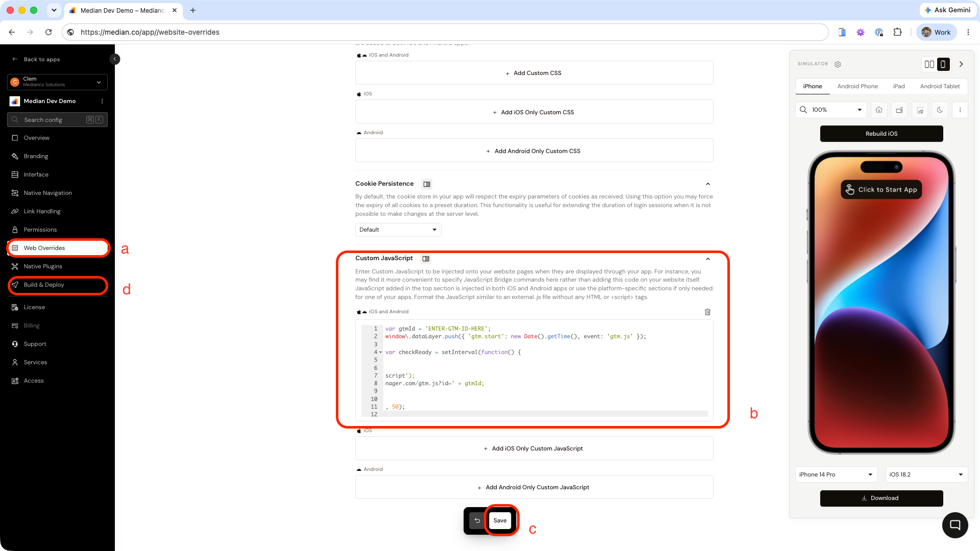Go to simulator home screen
The width and height of the screenshot is (980, 551).
click(x=879, y=110)
